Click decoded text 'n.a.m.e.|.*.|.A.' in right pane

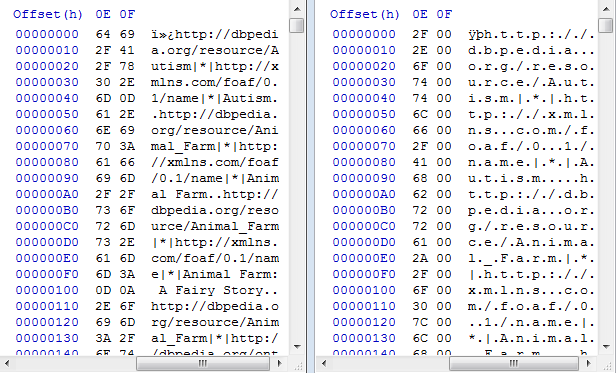point(531,162)
